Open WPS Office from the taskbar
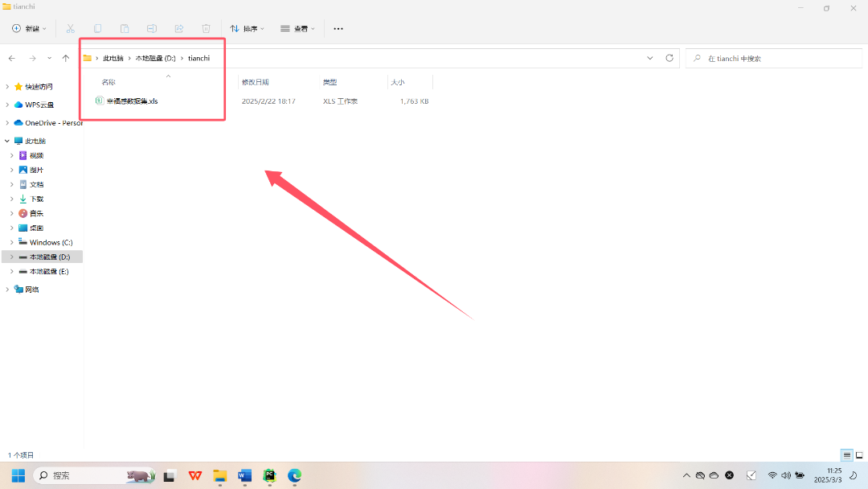 (194, 475)
